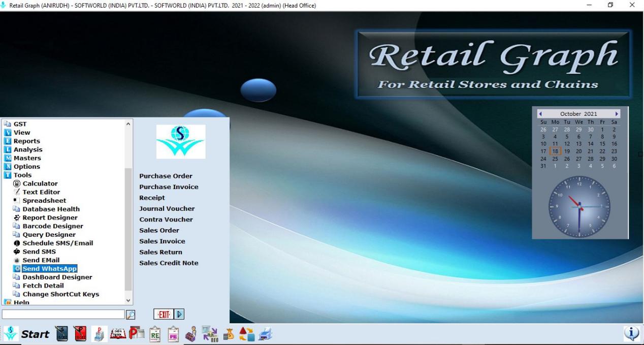Click the menu search input field
644x345 pixels.
click(x=63, y=315)
